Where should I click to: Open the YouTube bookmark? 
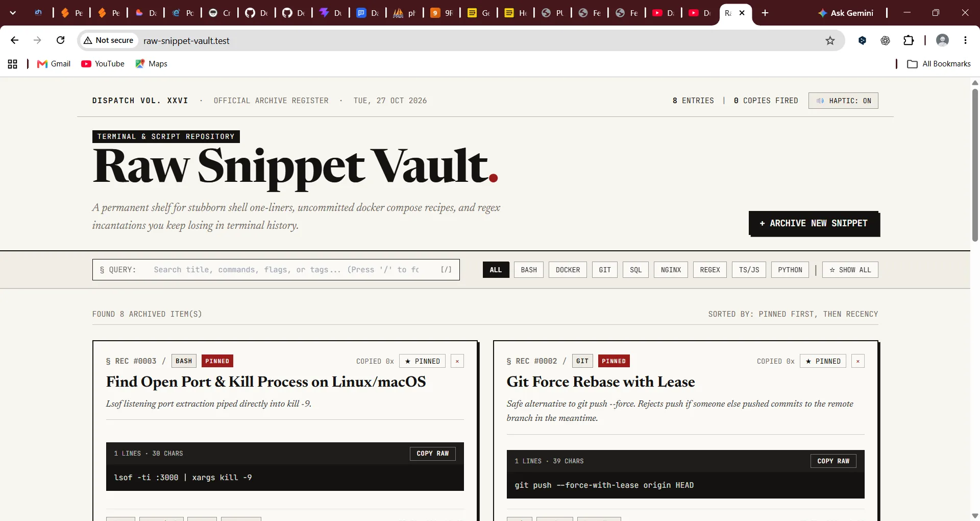103,64
